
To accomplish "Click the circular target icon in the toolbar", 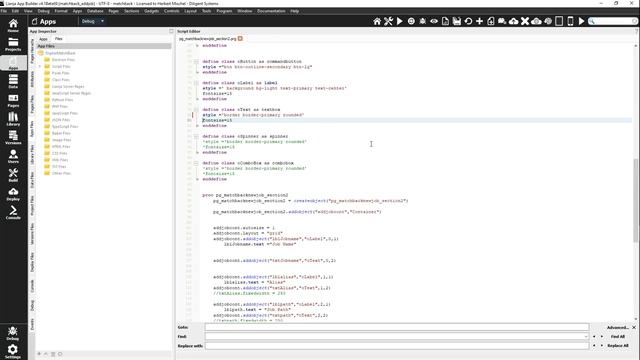I will (411, 21).
